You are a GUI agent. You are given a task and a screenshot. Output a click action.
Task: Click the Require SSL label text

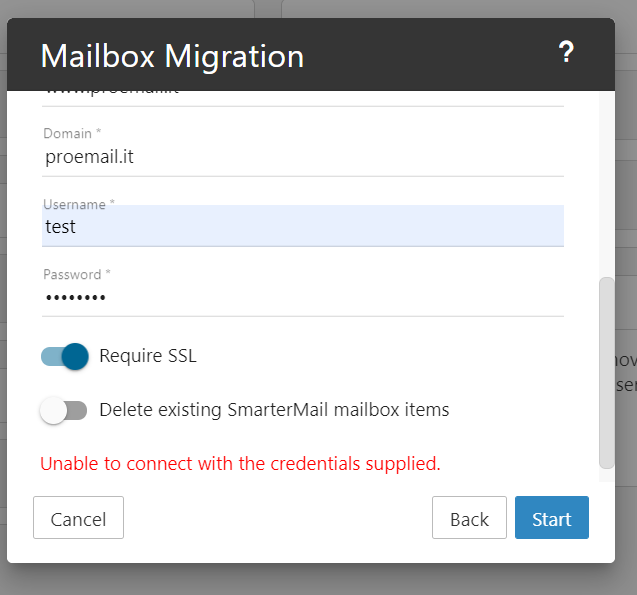click(148, 356)
